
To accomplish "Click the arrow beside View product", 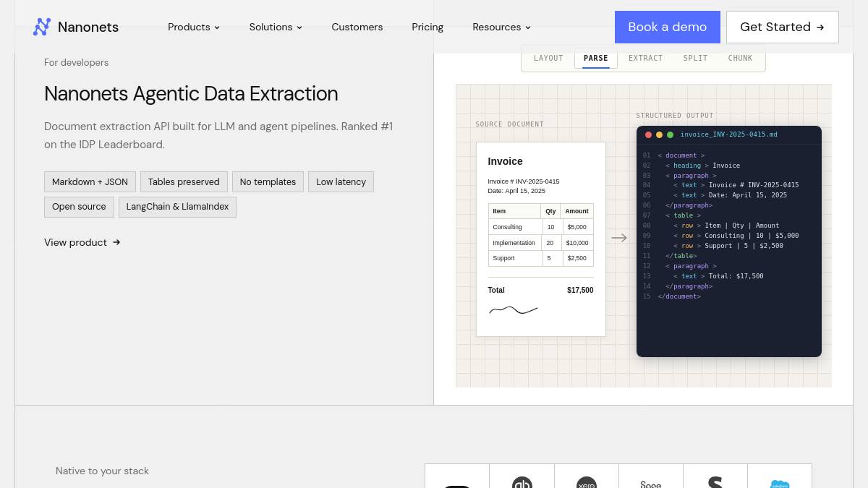I will tap(116, 242).
